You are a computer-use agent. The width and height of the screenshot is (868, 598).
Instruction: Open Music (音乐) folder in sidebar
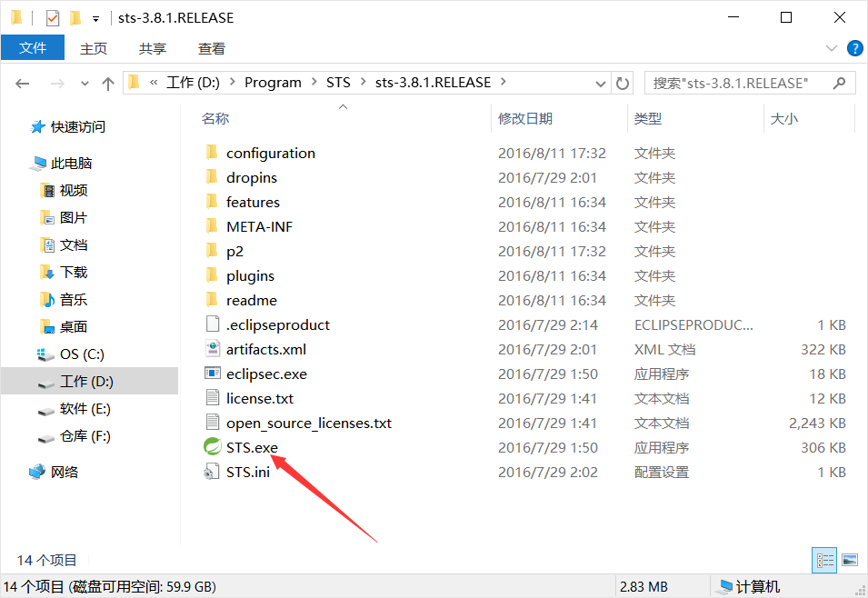pyautogui.click(x=64, y=299)
